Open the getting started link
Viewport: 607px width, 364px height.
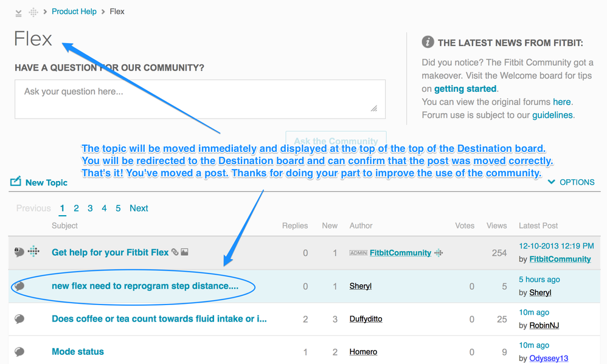coord(465,89)
